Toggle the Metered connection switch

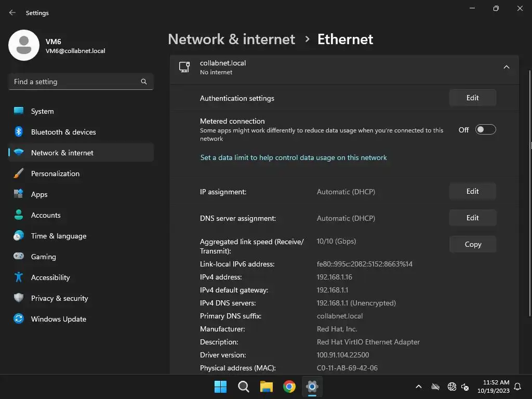(485, 130)
